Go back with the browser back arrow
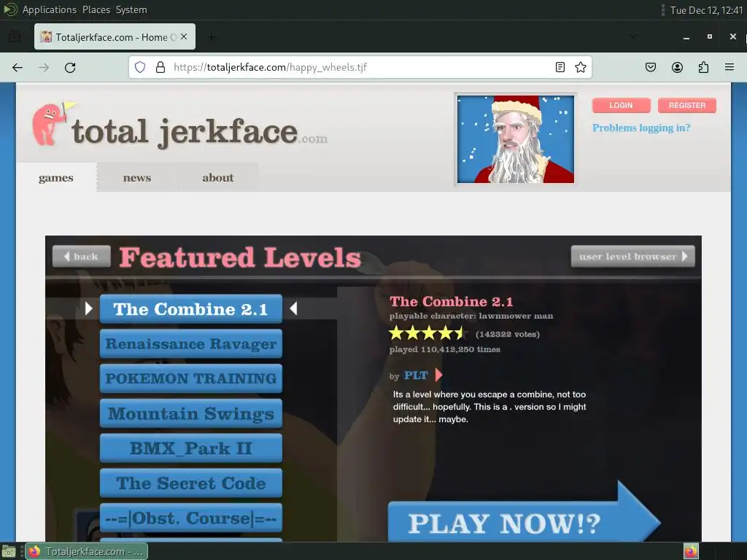Screen dimensions: 747x560 click(x=18, y=68)
